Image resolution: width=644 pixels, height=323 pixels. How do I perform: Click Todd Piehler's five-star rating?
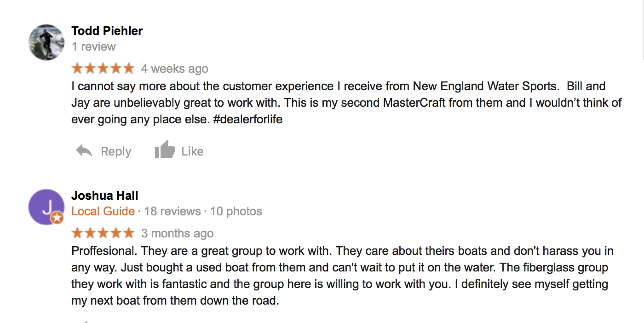[103, 69]
